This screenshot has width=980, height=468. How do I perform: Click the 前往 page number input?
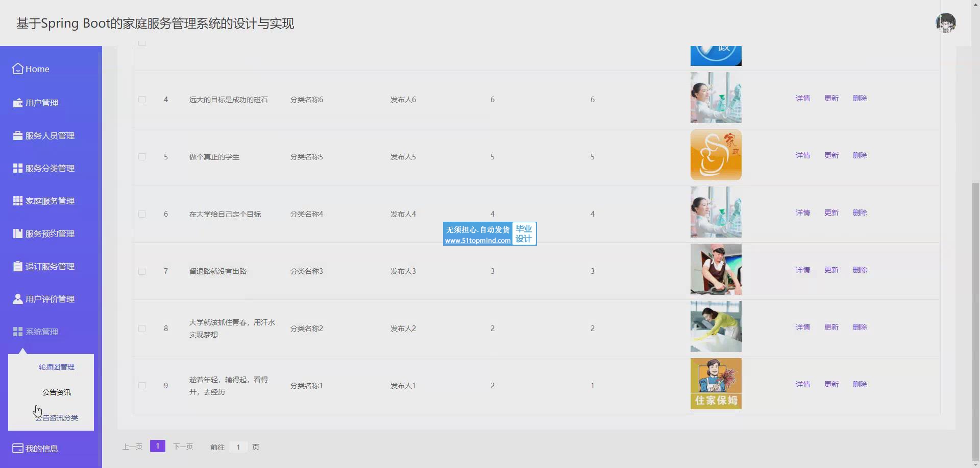238,447
